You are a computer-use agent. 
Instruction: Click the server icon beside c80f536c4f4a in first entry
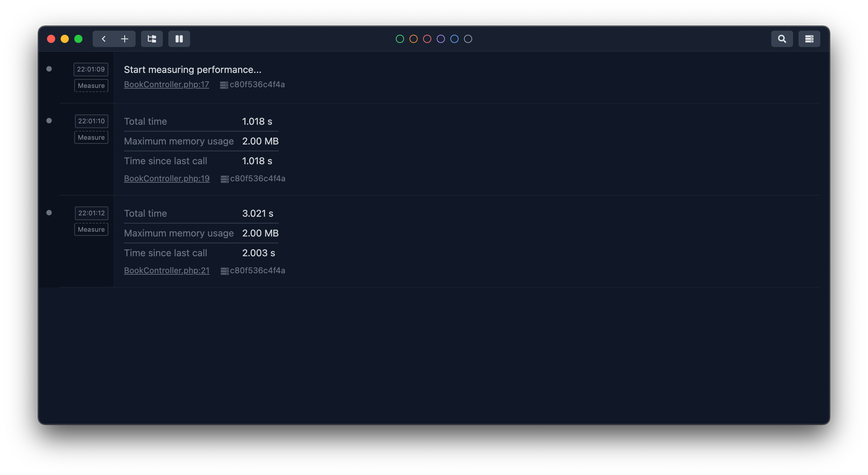(224, 85)
